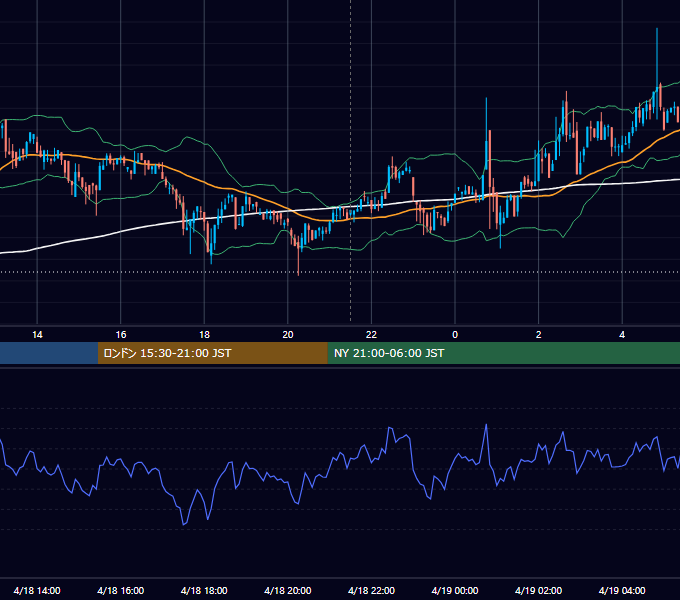Click the '16' hour axis label
The image size is (680, 600).
(121, 335)
